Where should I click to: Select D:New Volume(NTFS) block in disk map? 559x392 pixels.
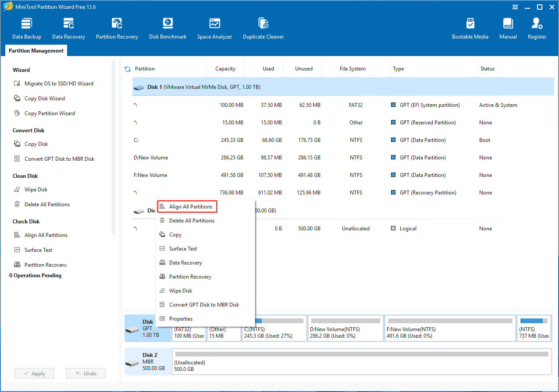(345, 328)
